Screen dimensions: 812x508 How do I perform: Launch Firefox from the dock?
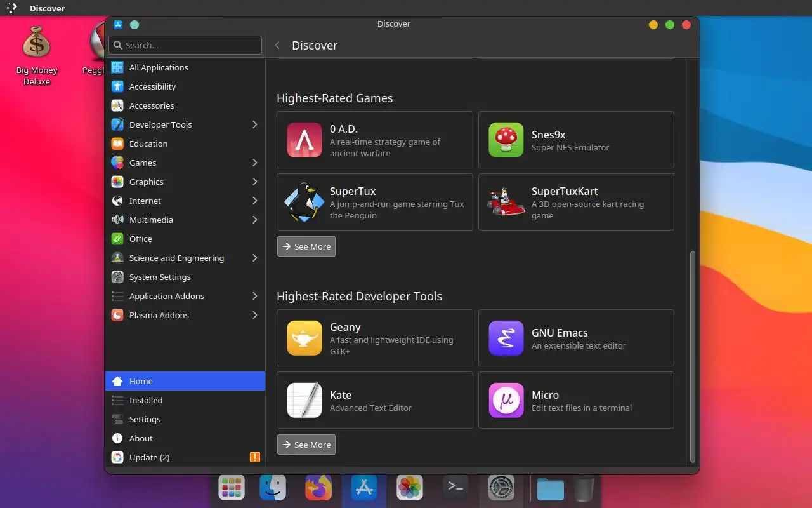tap(318, 488)
